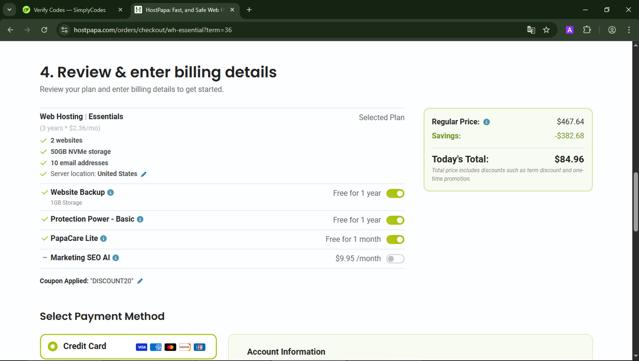This screenshot has width=639, height=361.
Task: Toggle off Website Backup switch
Action: (x=395, y=193)
